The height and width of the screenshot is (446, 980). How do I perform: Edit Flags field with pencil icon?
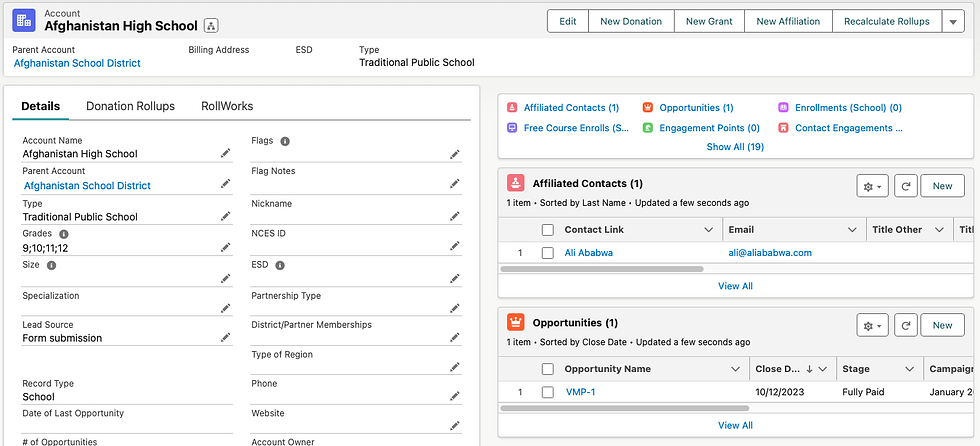pyautogui.click(x=455, y=154)
